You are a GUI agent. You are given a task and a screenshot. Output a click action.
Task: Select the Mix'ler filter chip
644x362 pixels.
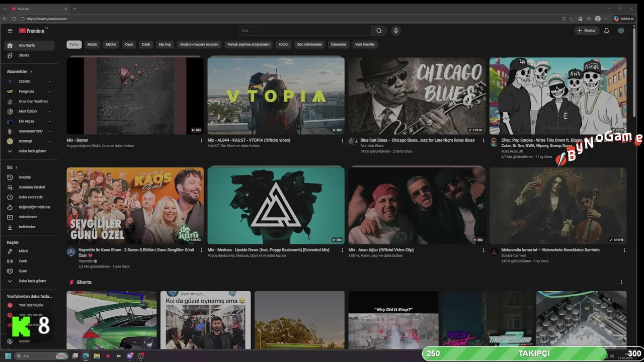coord(111,44)
